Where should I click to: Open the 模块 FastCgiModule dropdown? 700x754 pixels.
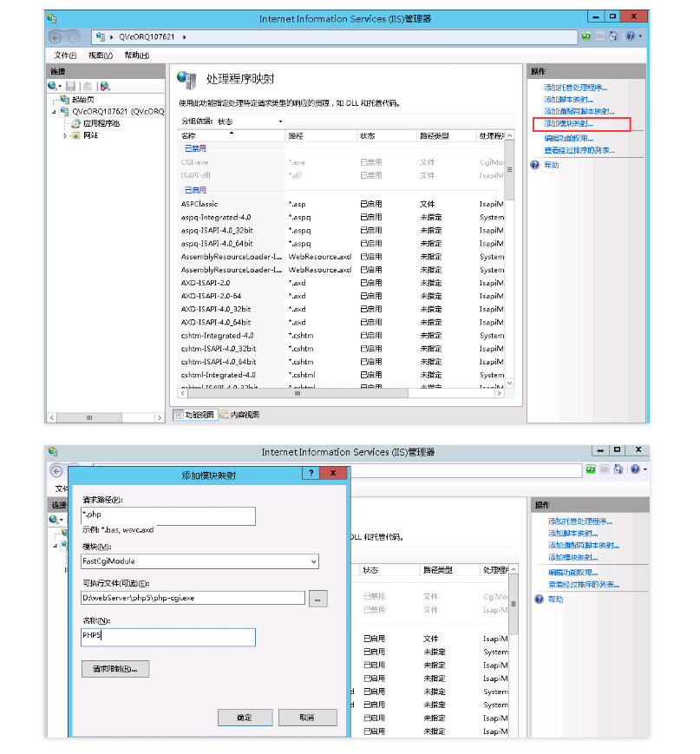(x=313, y=561)
